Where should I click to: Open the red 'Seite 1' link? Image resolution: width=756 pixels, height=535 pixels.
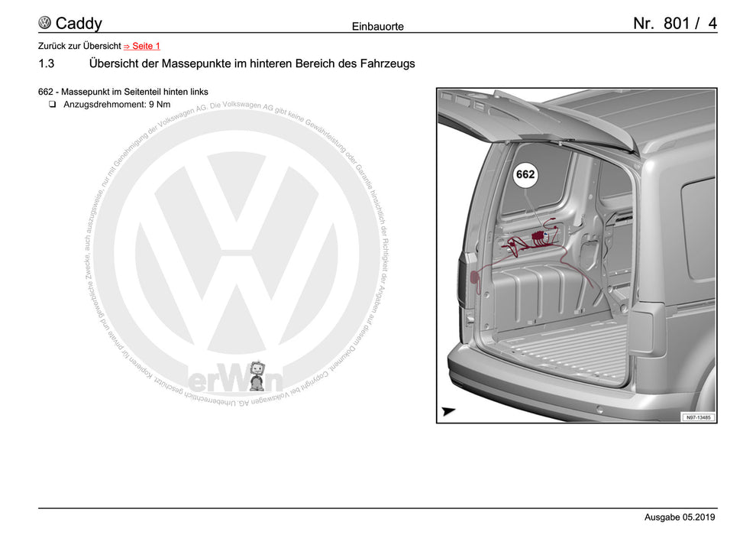pyautogui.click(x=142, y=46)
